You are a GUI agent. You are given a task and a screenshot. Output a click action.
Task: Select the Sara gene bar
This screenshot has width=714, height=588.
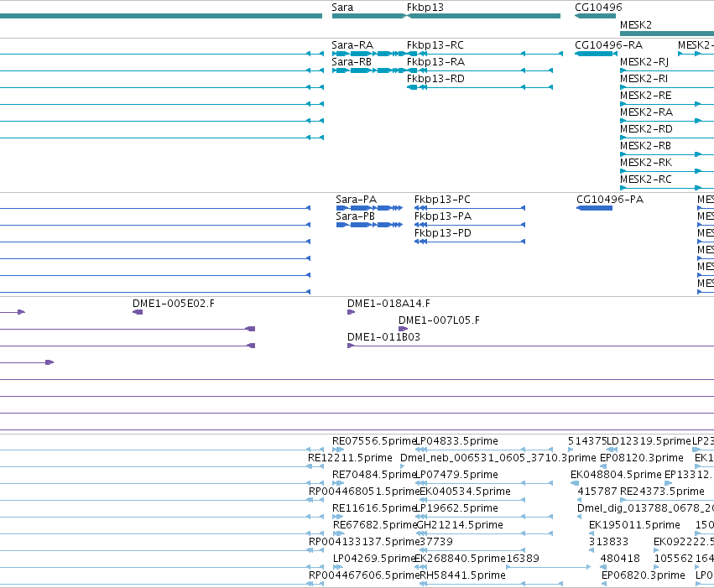[x=369, y=16]
